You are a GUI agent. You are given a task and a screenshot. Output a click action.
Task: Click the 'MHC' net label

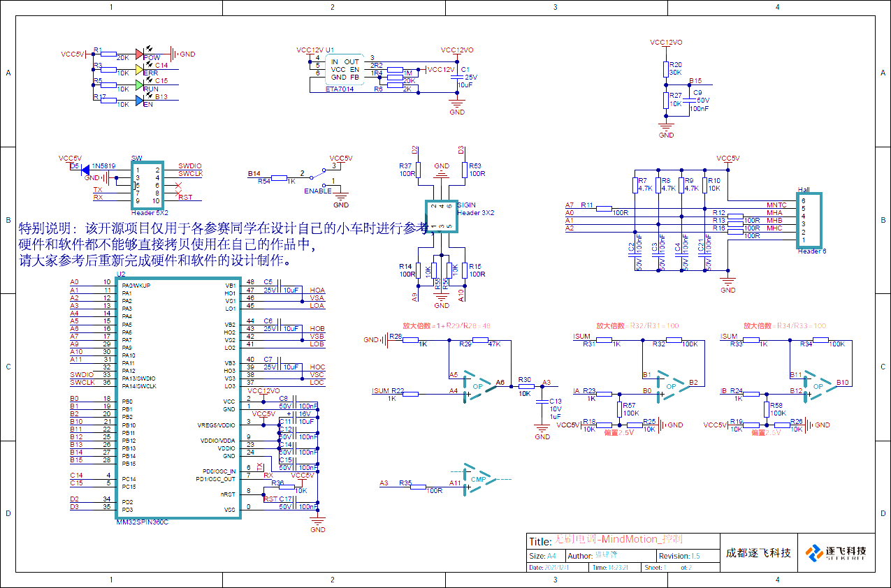[774, 228]
